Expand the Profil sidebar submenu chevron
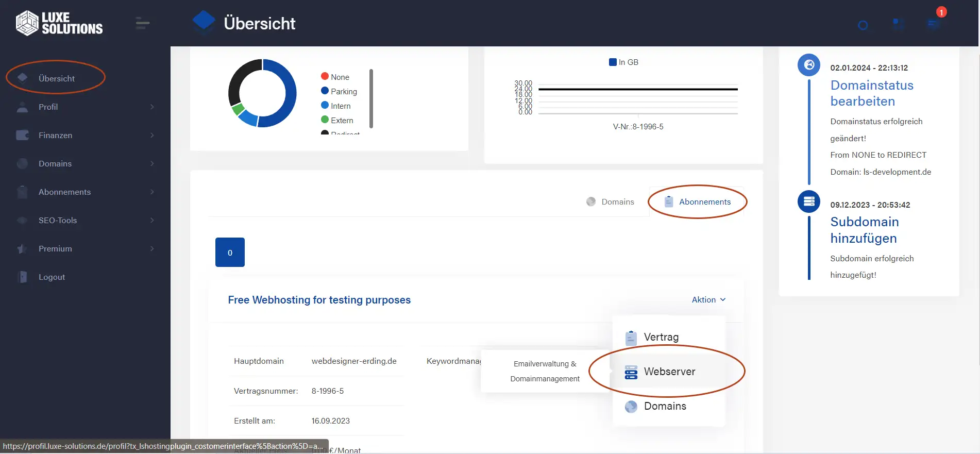Image resolution: width=980 pixels, height=454 pixels. [x=152, y=107]
